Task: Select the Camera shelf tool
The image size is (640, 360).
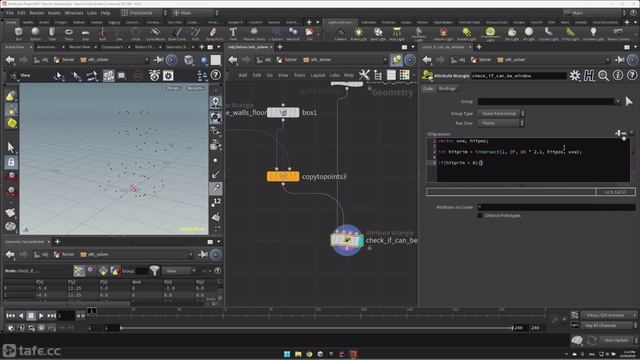Action: (x=340, y=34)
